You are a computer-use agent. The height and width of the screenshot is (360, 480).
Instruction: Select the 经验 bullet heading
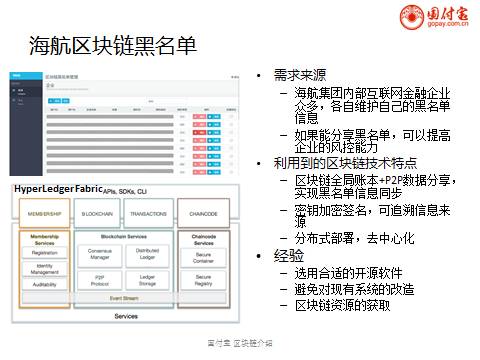click(x=289, y=256)
